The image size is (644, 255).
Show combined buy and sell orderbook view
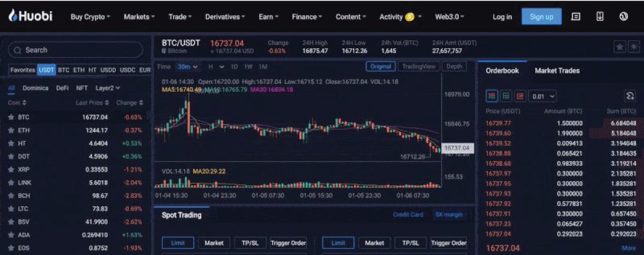click(x=492, y=96)
